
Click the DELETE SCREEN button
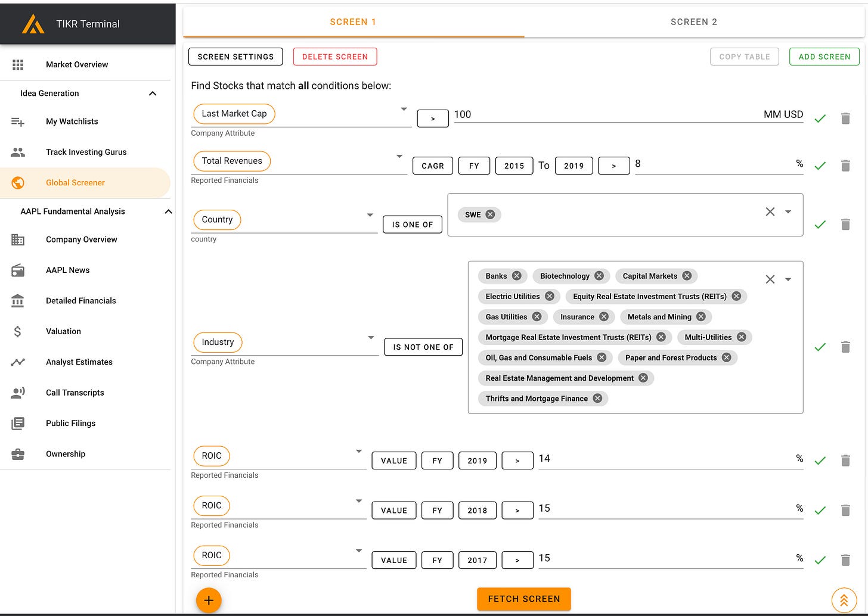click(x=335, y=57)
